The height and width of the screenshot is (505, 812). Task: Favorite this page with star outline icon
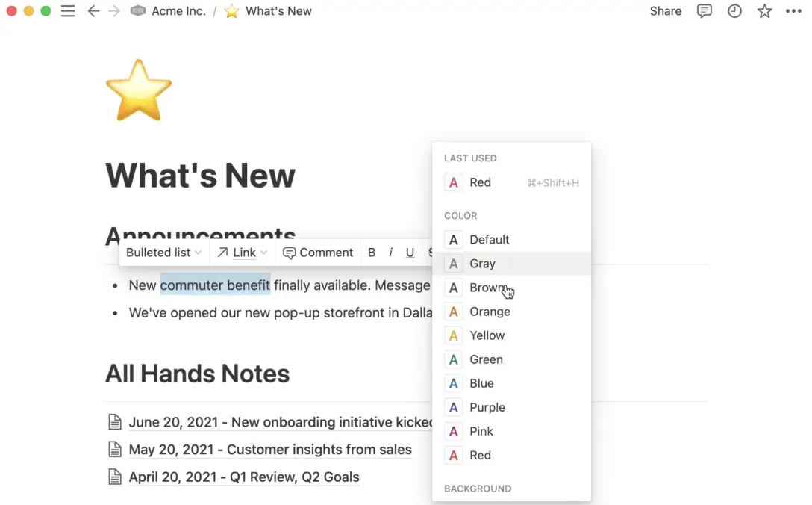tap(764, 11)
